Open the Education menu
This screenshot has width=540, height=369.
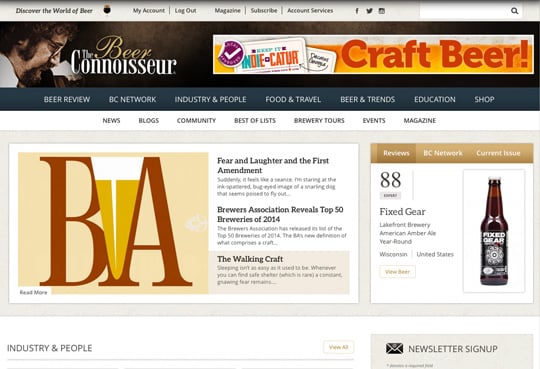point(435,100)
